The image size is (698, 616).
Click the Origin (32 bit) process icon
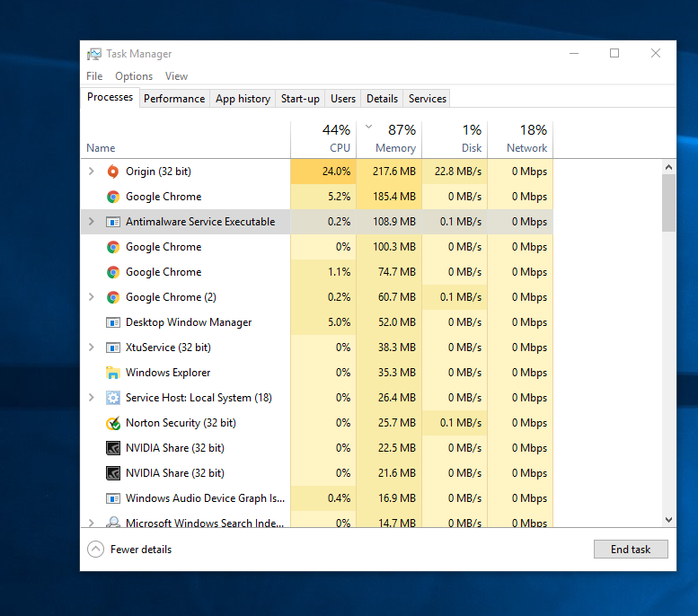pyautogui.click(x=113, y=172)
